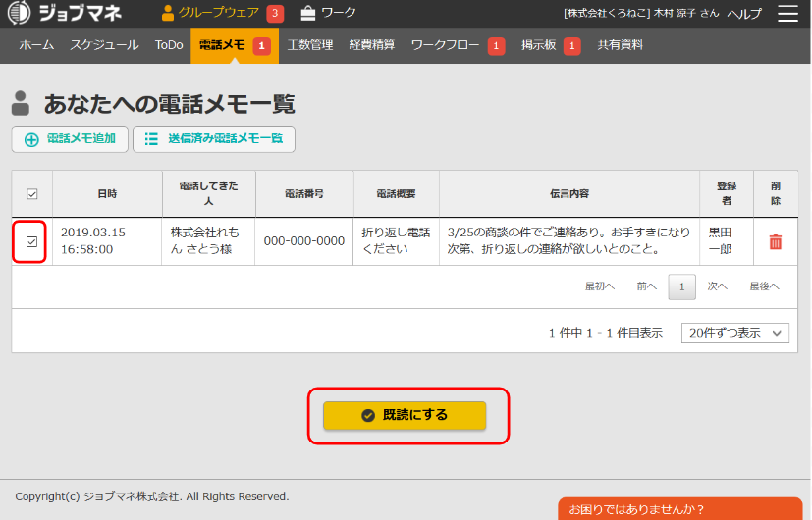Click the 電話概要 column header

coord(396,194)
